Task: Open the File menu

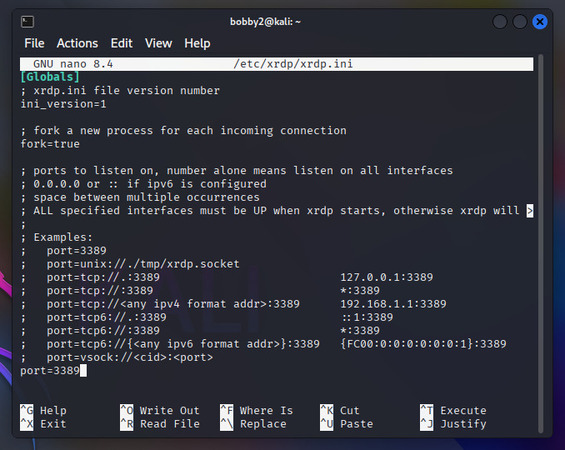Action: (34, 43)
